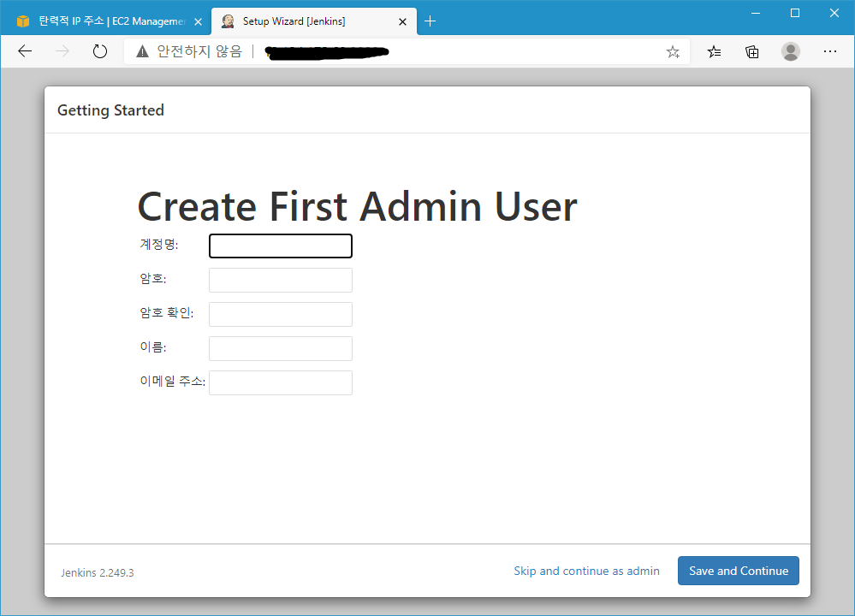Switch to the EC2 Management tab
The height and width of the screenshot is (616, 855).
(x=107, y=21)
